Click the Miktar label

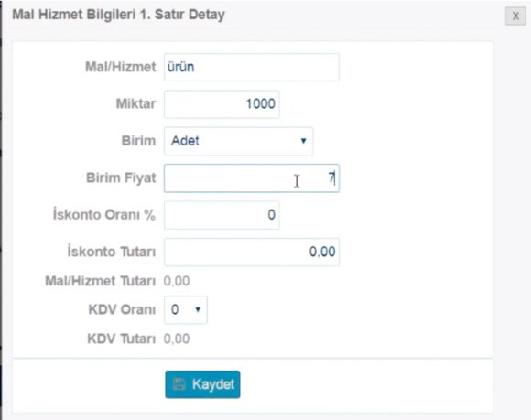click(x=135, y=104)
